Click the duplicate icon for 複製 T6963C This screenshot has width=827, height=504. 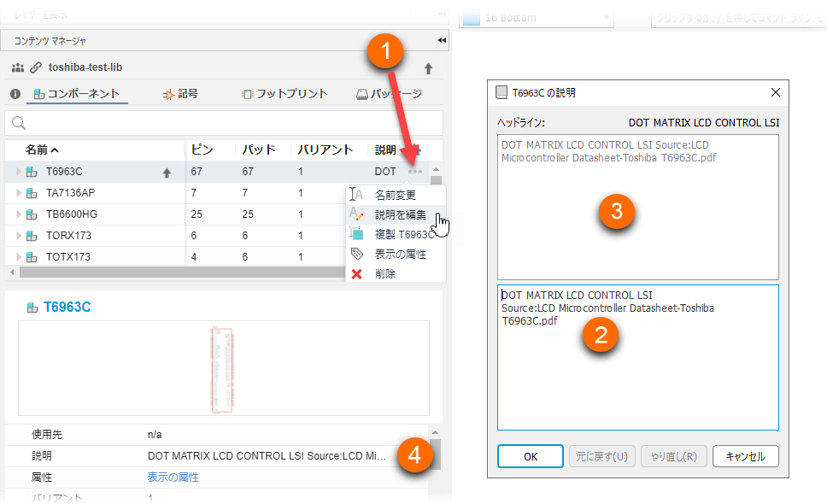pyautogui.click(x=356, y=233)
